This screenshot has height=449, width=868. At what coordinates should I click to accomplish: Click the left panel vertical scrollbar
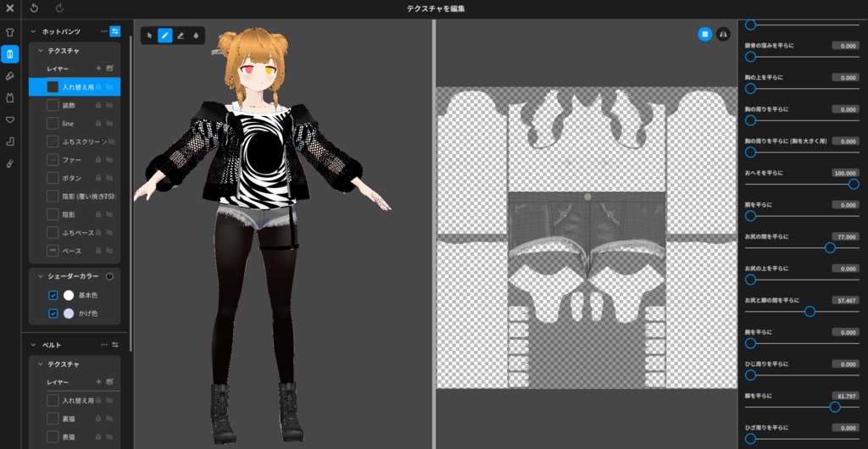(x=131, y=193)
